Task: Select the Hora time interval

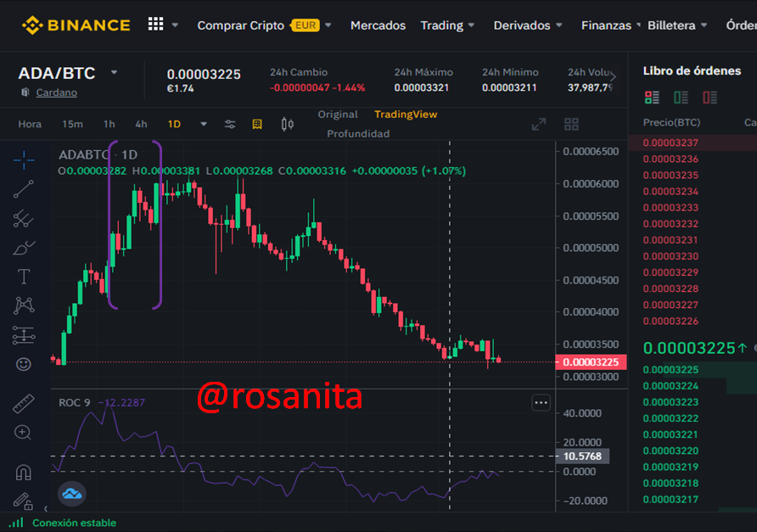Action: pos(30,124)
